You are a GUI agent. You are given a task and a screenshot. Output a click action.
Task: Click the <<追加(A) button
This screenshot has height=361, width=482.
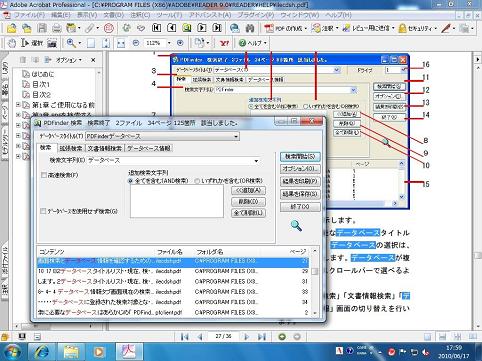pos(248,190)
